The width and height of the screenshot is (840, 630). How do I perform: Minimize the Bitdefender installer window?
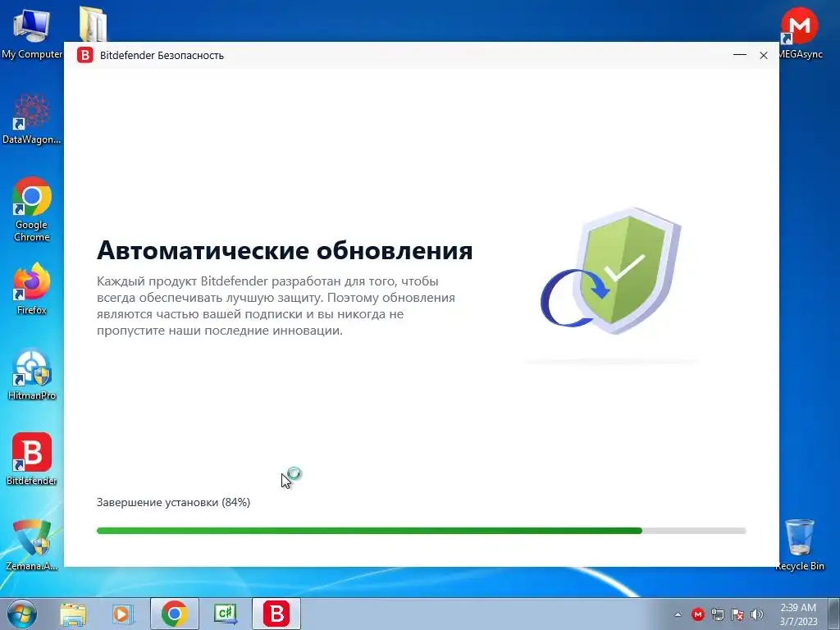coord(740,55)
